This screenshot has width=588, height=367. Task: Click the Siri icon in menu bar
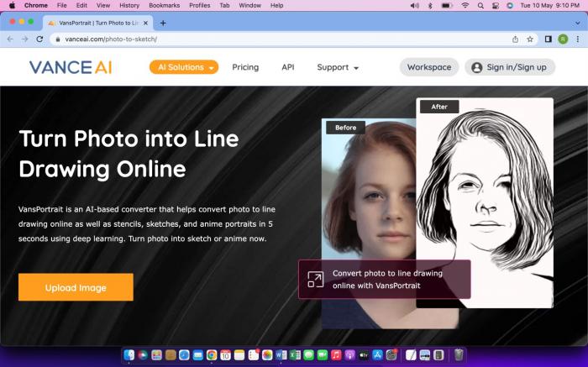click(x=510, y=5)
